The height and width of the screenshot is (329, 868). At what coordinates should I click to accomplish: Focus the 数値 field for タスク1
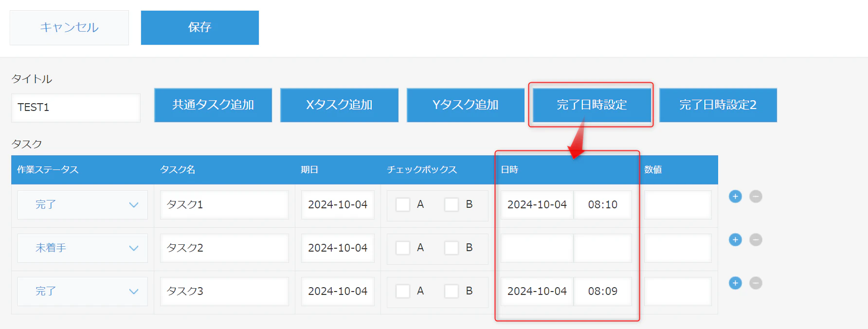click(678, 205)
